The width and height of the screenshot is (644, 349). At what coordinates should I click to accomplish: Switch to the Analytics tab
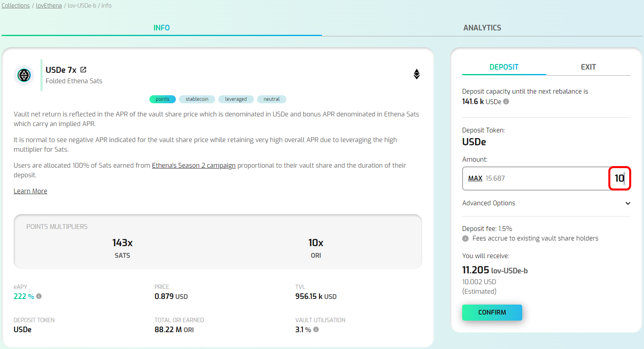pyautogui.click(x=482, y=28)
